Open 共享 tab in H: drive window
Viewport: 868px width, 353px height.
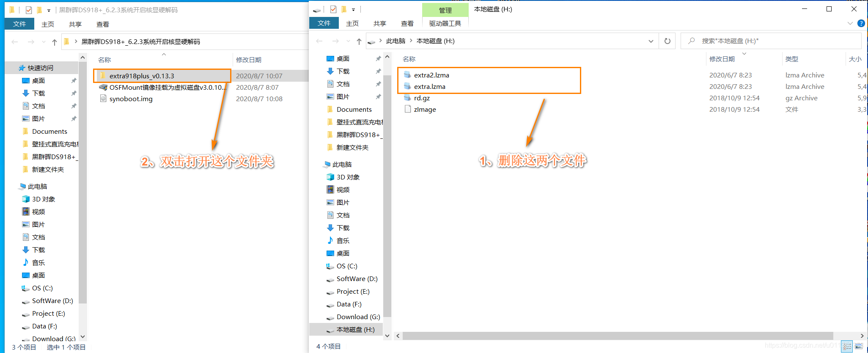point(380,23)
